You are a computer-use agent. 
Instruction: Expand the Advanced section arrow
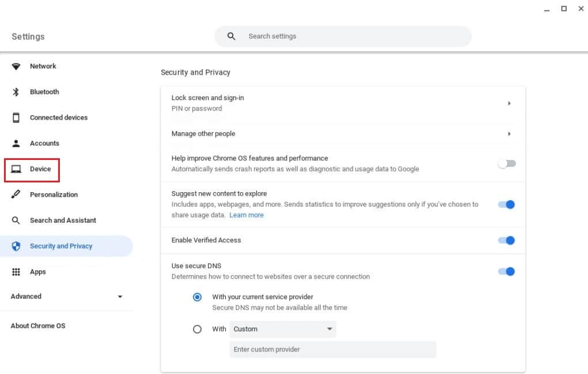tap(120, 296)
